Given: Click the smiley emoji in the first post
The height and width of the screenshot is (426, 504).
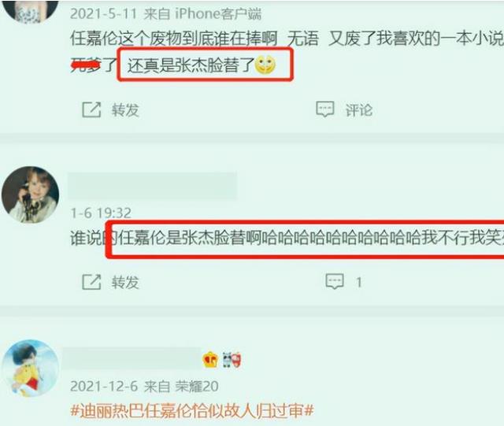Looking at the screenshot, I should [x=265, y=65].
